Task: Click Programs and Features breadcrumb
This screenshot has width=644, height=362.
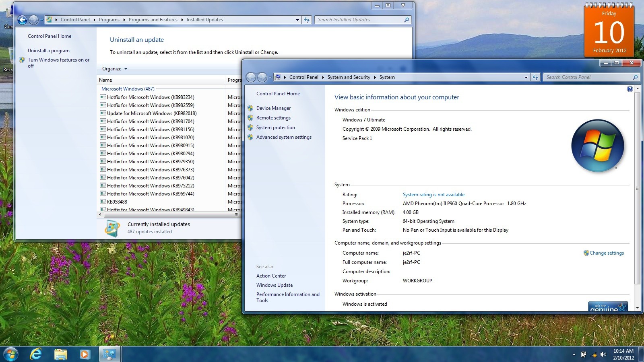Action: [x=153, y=20]
